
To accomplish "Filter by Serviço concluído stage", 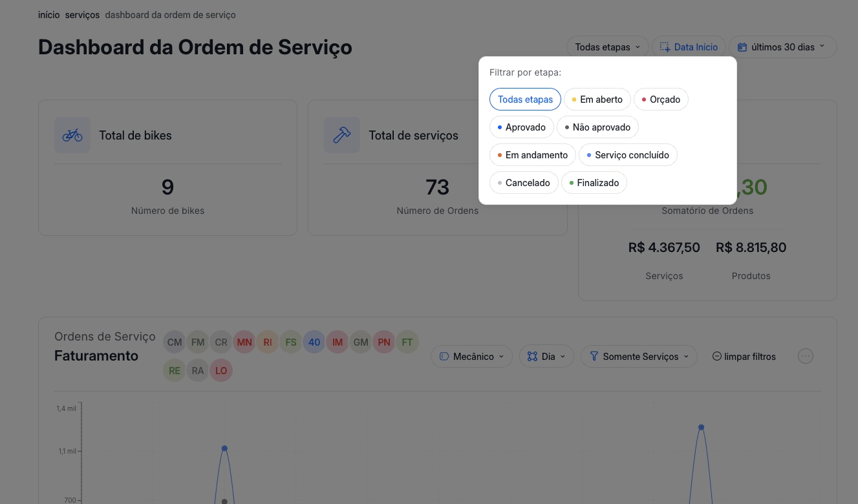I will tap(627, 155).
